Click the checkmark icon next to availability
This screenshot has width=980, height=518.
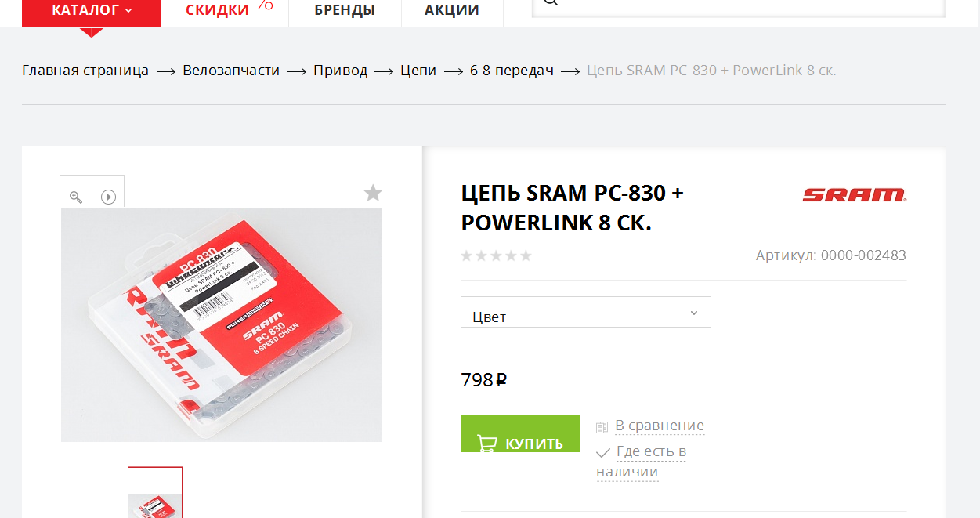(x=603, y=453)
